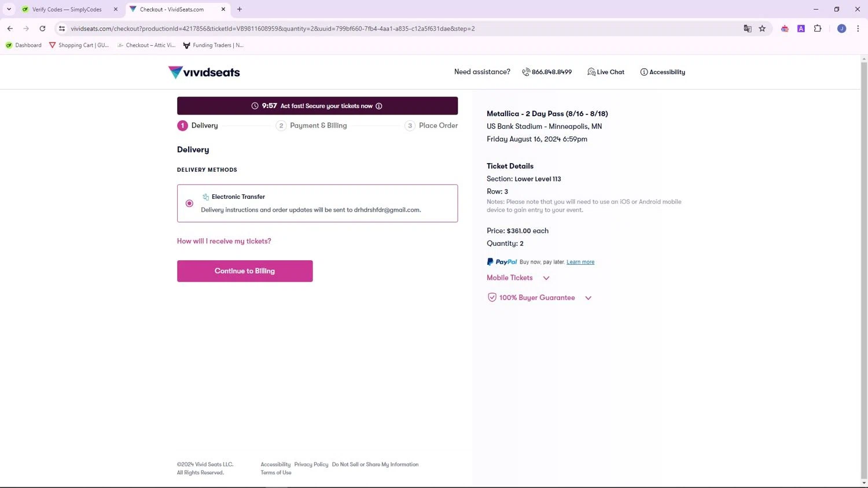The height and width of the screenshot is (488, 868).
Task: View site information icon in address bar
Action: [x=62, y=28]
